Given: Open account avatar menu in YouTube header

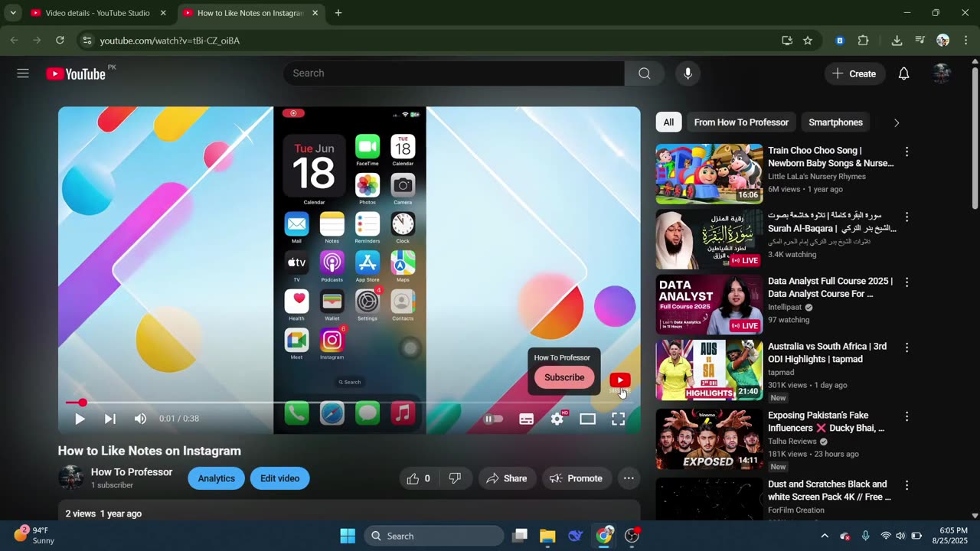Looking at the screenshot, I should point(942,73).
